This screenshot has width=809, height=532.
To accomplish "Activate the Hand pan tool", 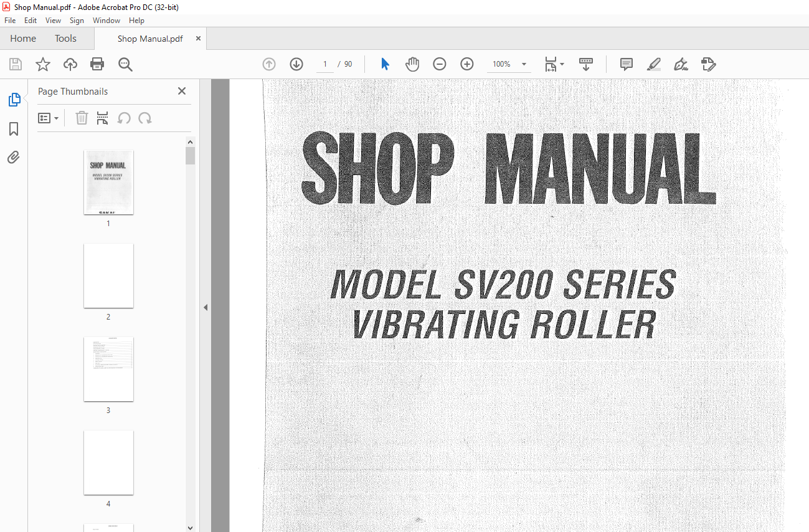I will [x=412, y=64].
